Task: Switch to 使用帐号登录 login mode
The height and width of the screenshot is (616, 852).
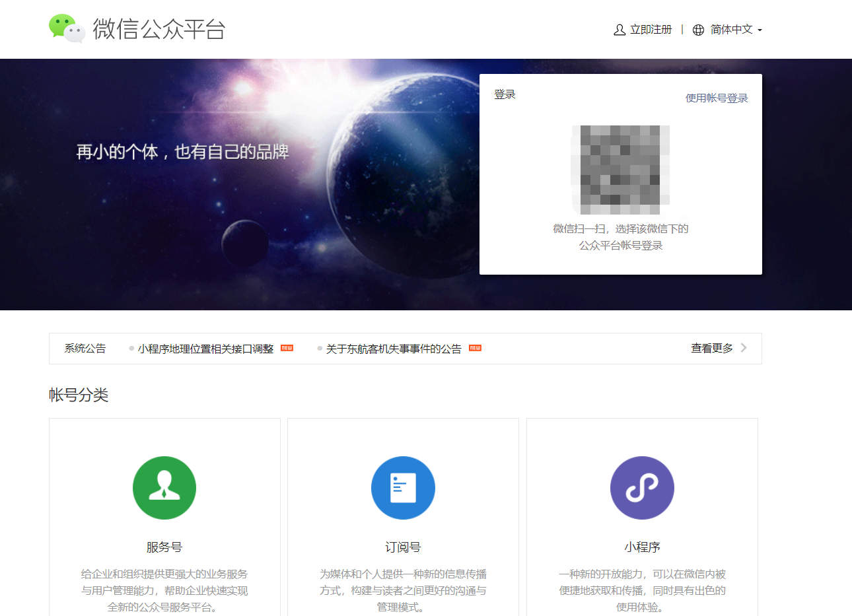Action: (x=717, y=98)
